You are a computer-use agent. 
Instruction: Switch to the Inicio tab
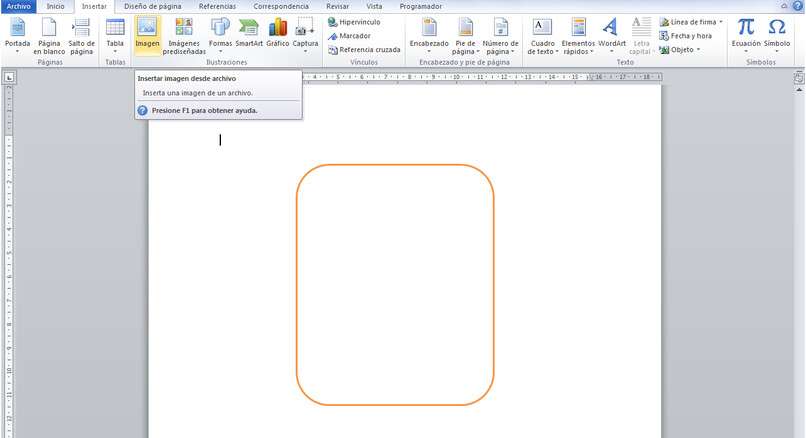click(56, 7)
